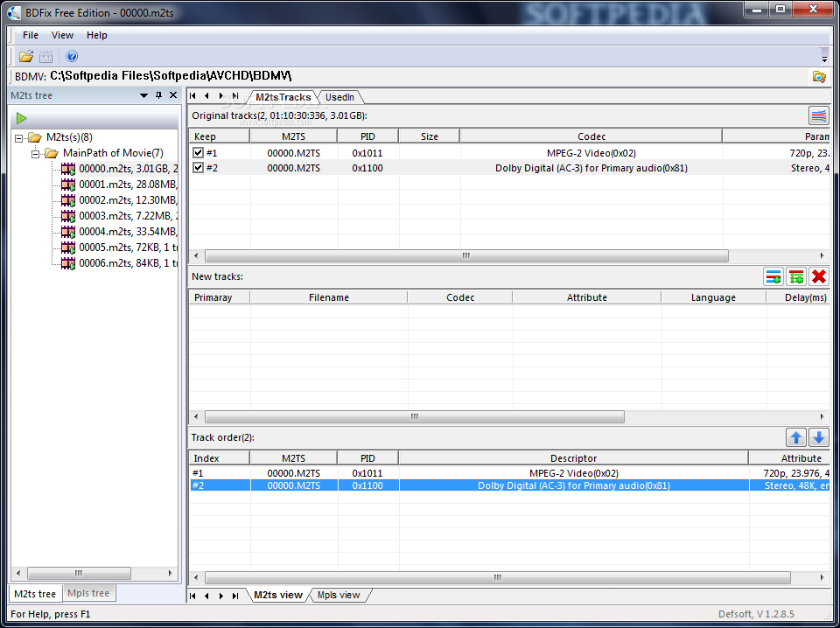Click the 00001.m2ts file icon
840x628 pixels.
coord(68,185)
